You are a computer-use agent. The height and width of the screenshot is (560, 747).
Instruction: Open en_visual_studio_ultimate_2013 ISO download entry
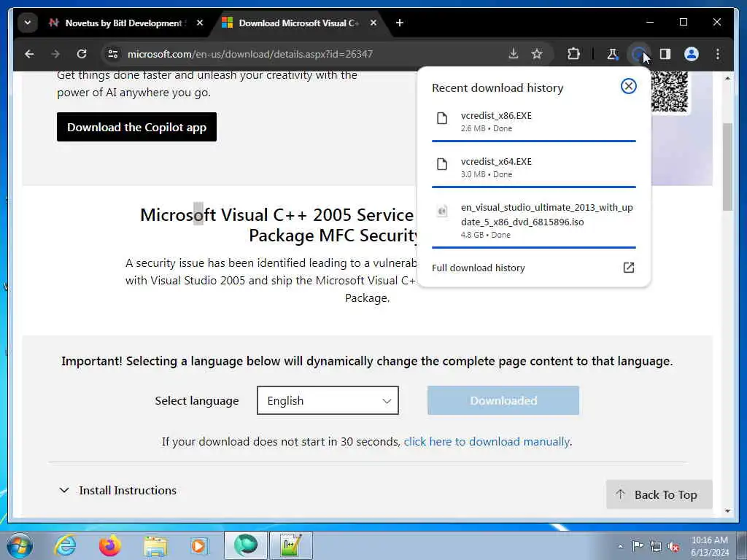point(533,221)
